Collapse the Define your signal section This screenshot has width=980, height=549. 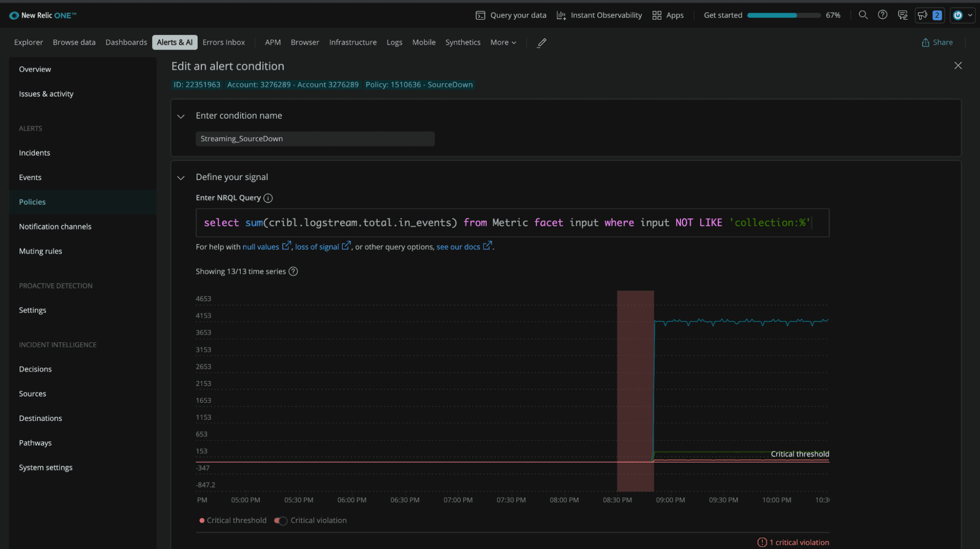coord(181,178)
